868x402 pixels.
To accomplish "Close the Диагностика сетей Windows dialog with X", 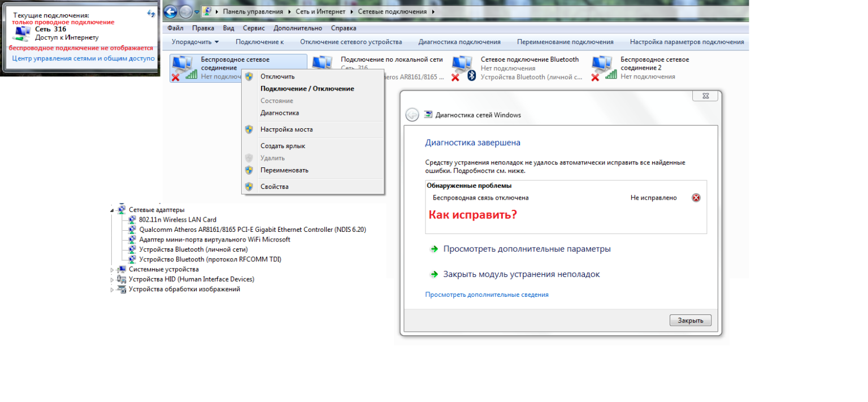I will tap(705, 96).
